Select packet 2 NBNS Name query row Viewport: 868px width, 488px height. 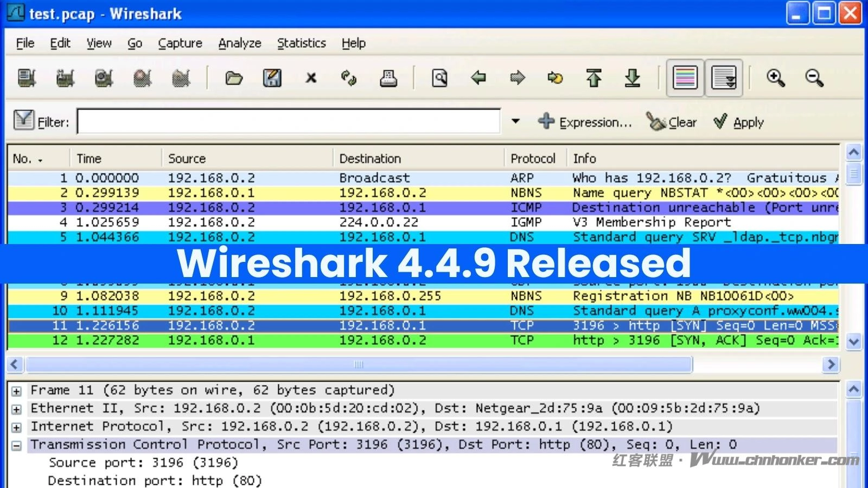tap(423, 193)
